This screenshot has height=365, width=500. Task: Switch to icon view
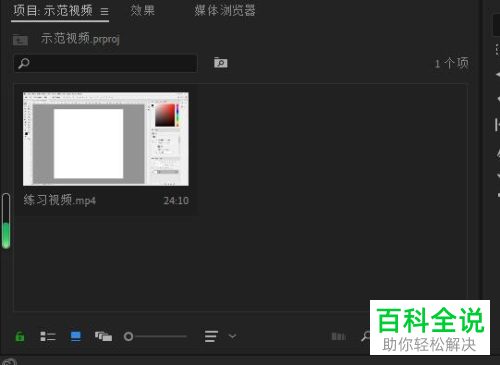point(76,336)
